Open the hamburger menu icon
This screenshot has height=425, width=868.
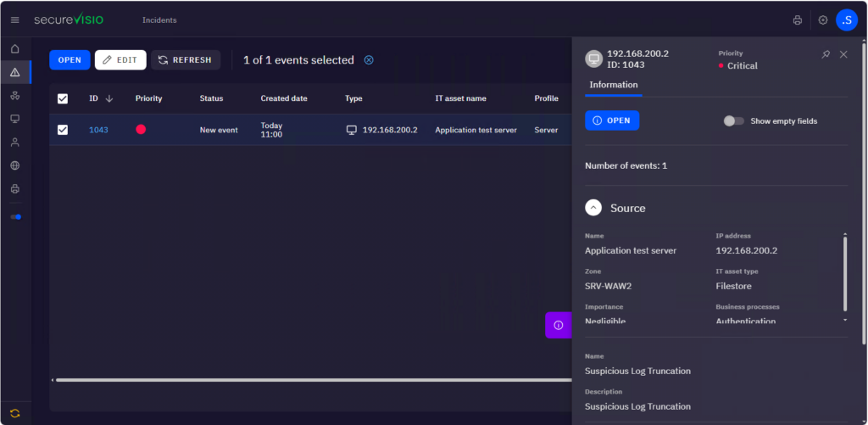(x=15, y=20)
